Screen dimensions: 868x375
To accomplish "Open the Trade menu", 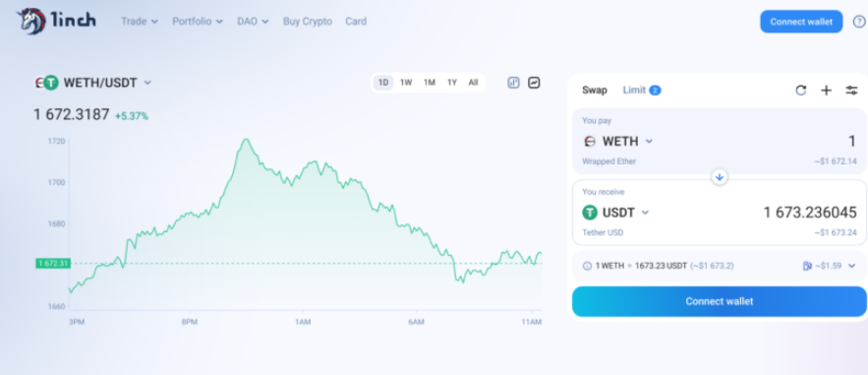I will pos(140,22).
